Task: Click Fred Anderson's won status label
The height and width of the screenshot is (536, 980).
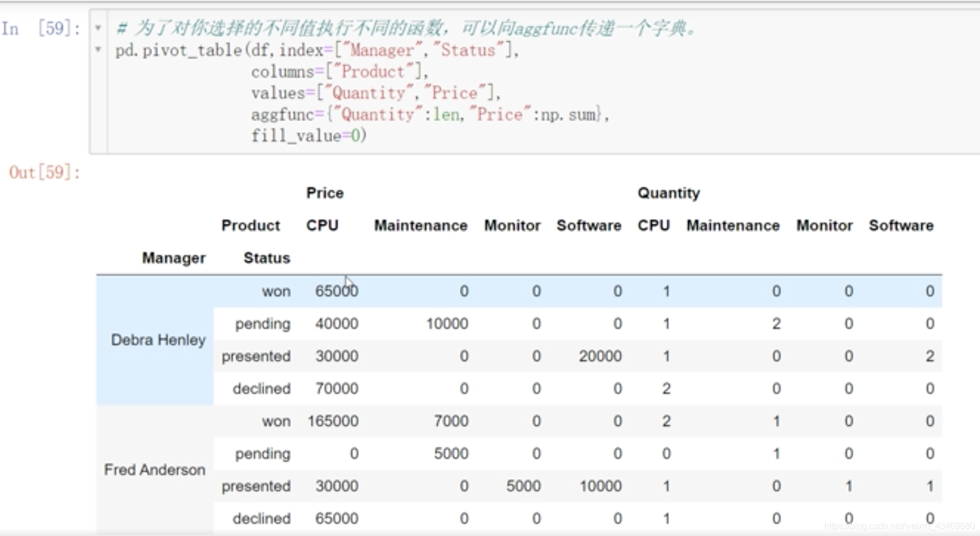Action: [x=276, y=421]
